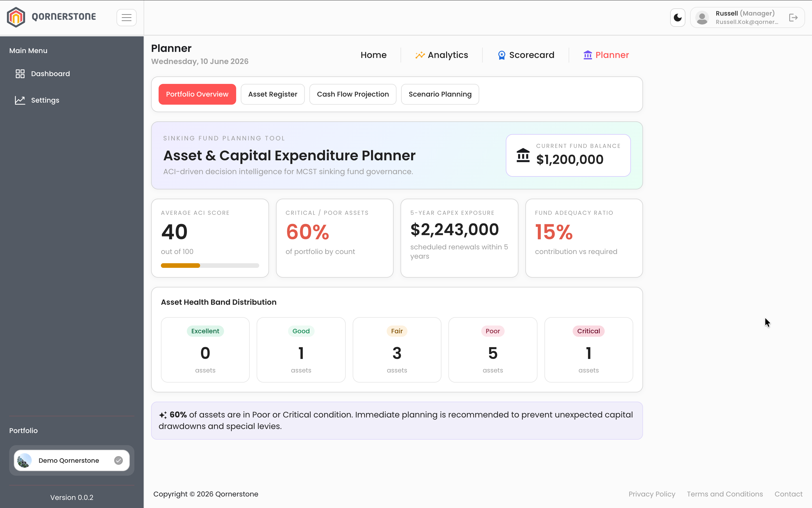The image size is (812, 508).
Task: Click the Settings chart icon in sidebar
Action: pos(20,100)
